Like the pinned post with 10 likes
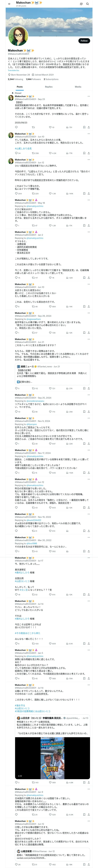This screenshot has height=868, width=98. [52, 127]
